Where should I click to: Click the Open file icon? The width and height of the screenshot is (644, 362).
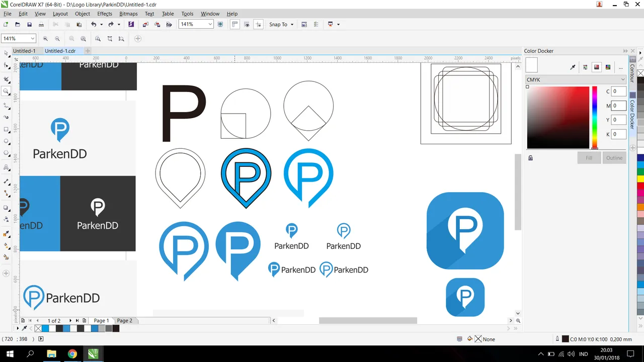tap(18, 24)
